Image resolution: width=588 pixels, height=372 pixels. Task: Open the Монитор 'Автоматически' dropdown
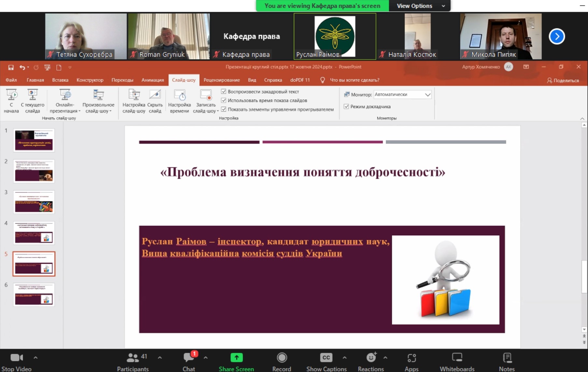point(427,94)
